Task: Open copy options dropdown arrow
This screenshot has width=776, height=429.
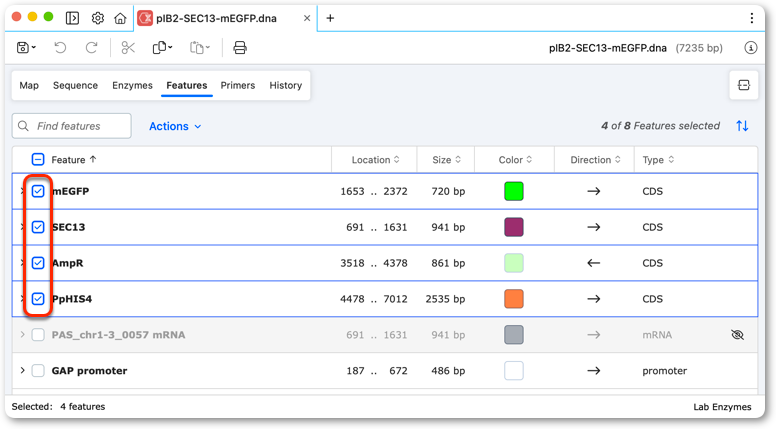Action: (170, 48)
